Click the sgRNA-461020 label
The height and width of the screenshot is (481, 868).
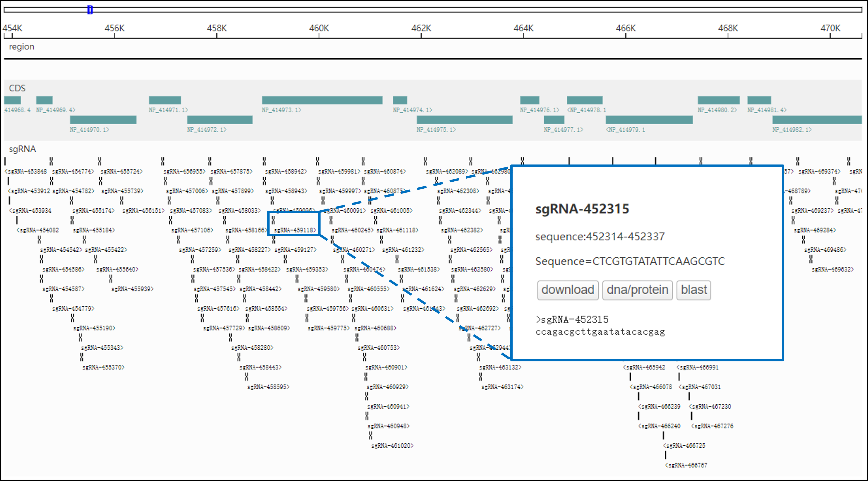[393, 446]
